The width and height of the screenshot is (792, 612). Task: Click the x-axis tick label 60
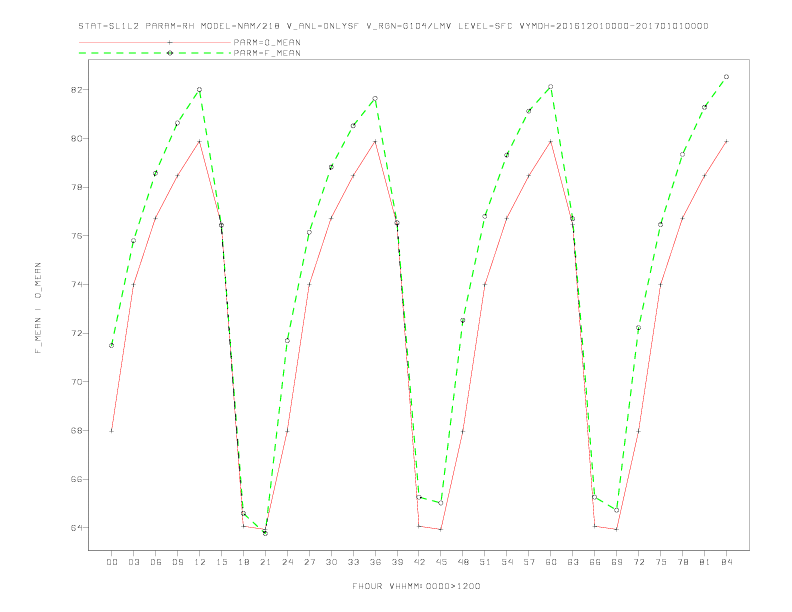pyautogui.click(x=551, y=562)
